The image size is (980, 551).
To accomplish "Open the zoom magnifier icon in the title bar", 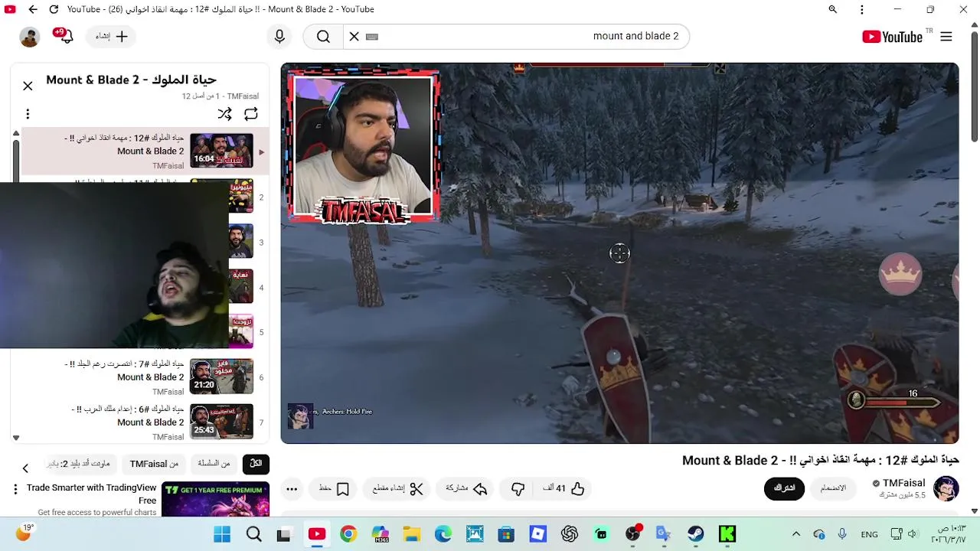I will (832, 9).
